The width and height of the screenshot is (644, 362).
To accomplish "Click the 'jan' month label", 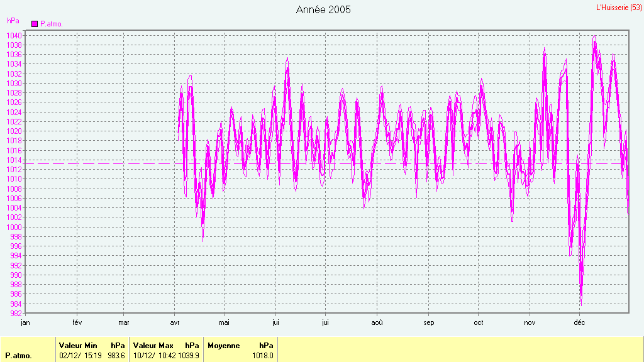I will [25, 322].
